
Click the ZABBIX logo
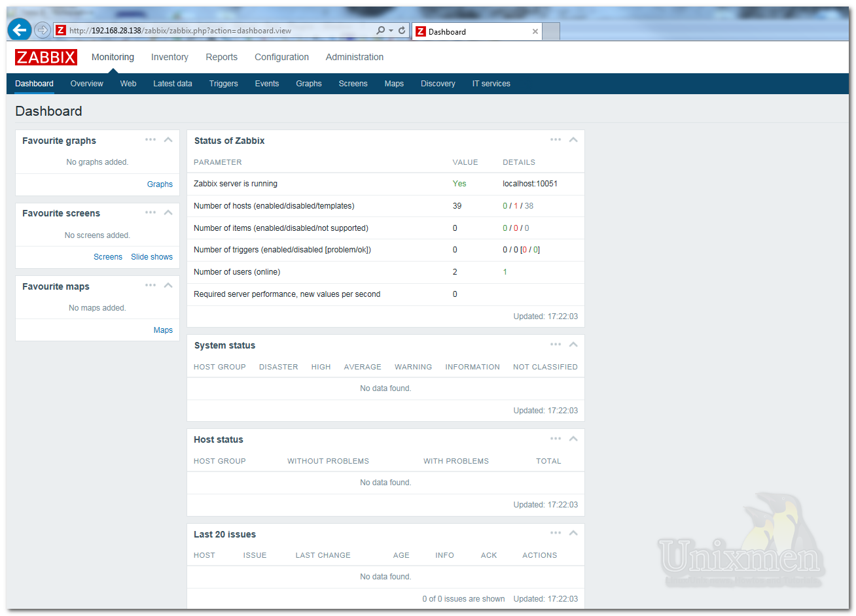[46, 57]
